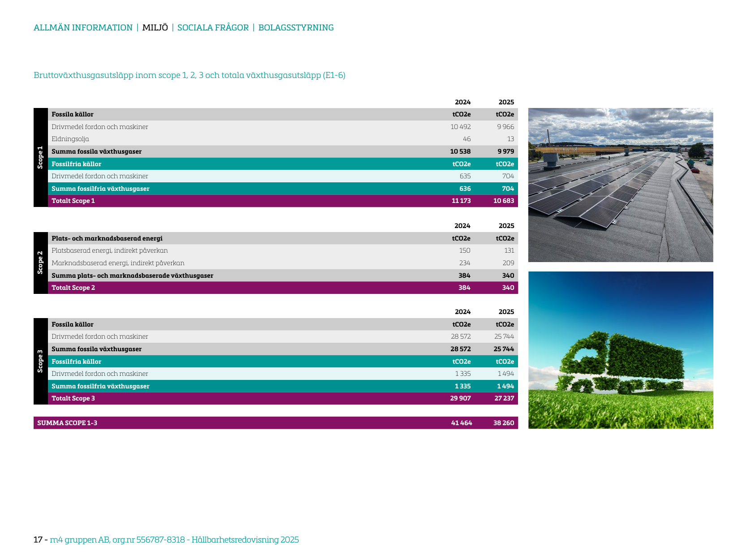Open the ALLMÄN INFORMATION section link
This screenshot has height=560, width=747.
83,27
